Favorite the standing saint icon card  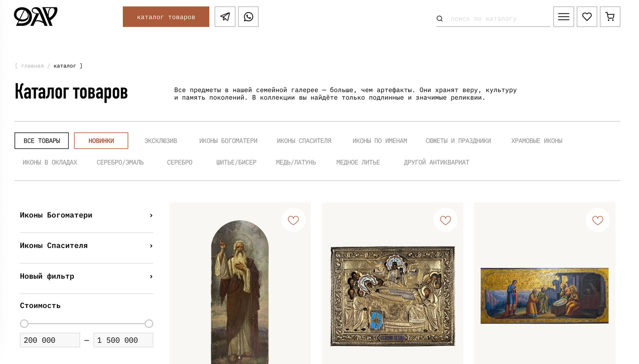[293, 220]
